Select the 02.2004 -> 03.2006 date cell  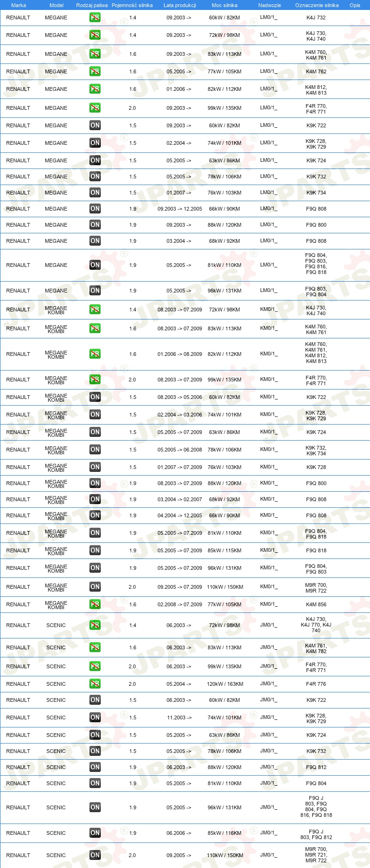(180, 415)
